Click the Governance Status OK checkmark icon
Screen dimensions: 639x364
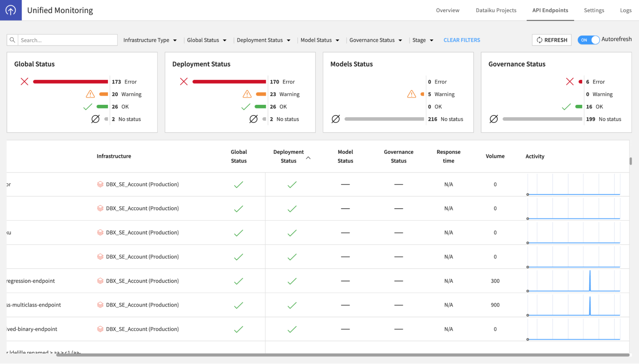pos(566,107)
